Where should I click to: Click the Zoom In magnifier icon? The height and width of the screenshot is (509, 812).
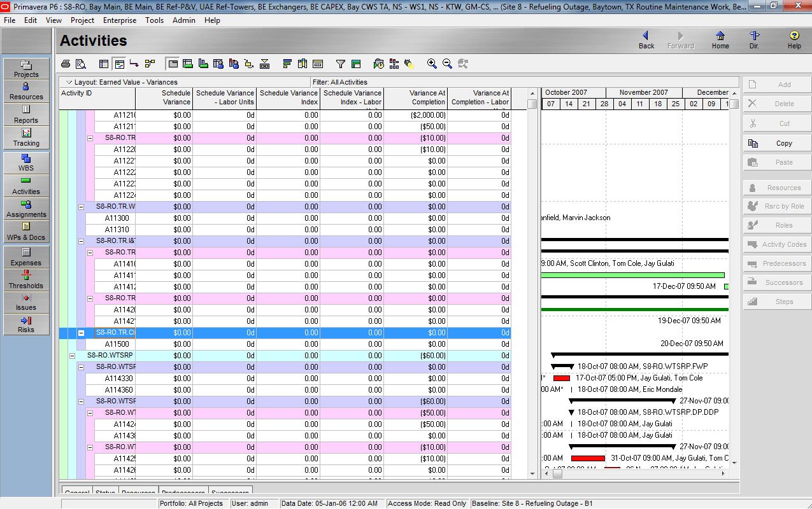click(x=432, y=64)
